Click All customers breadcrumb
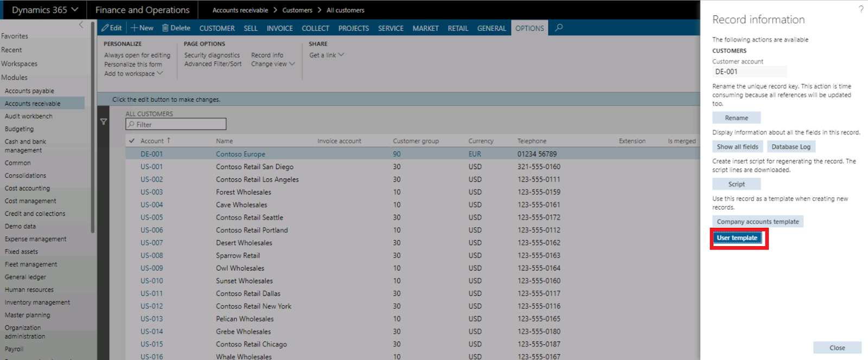The width and height of the screenshot is (868, 360). pyautogui.click(x=346, y=10)
